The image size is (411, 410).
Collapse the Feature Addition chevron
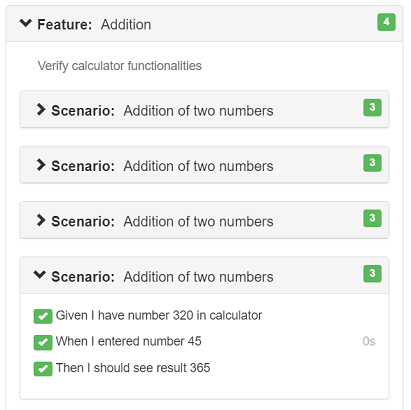click(26, 24)
